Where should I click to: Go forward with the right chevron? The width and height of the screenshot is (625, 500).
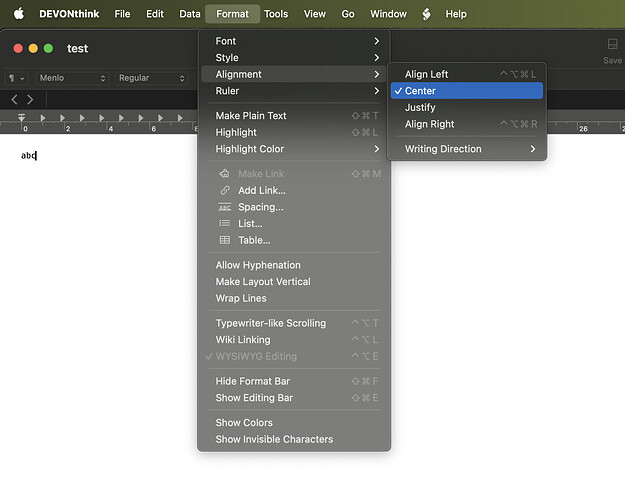click(30, 99)
